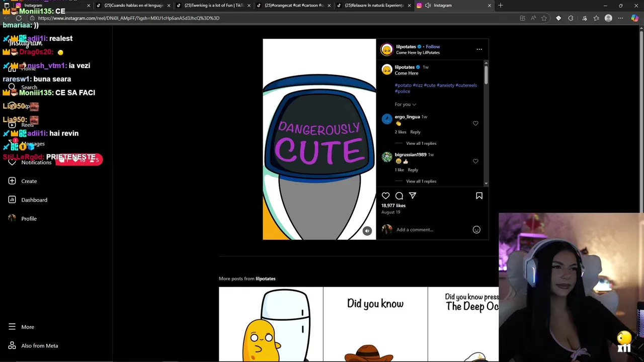Switch to Relaxare în natură tab
This screenshot has width=644, height=362.
(x=373, y=6)
